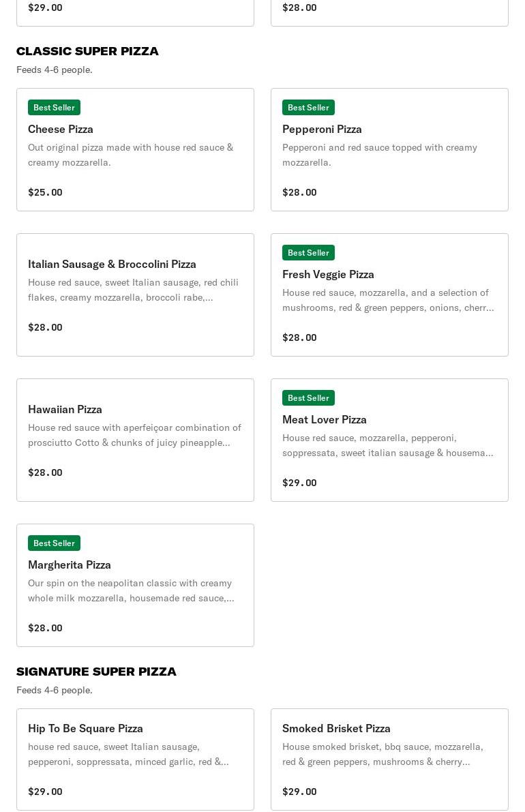Click the Classic Super Pizza section heading

(87, 51)
